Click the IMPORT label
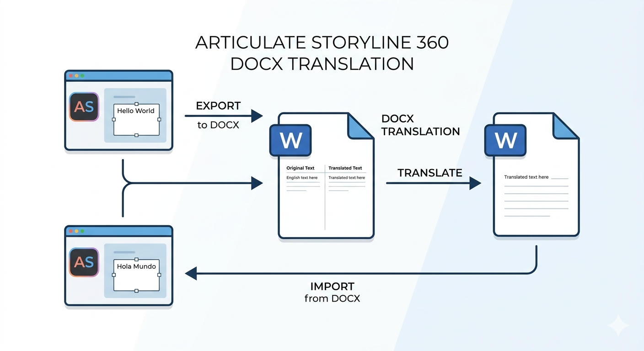The image size is (644, 351). (332, 287)
